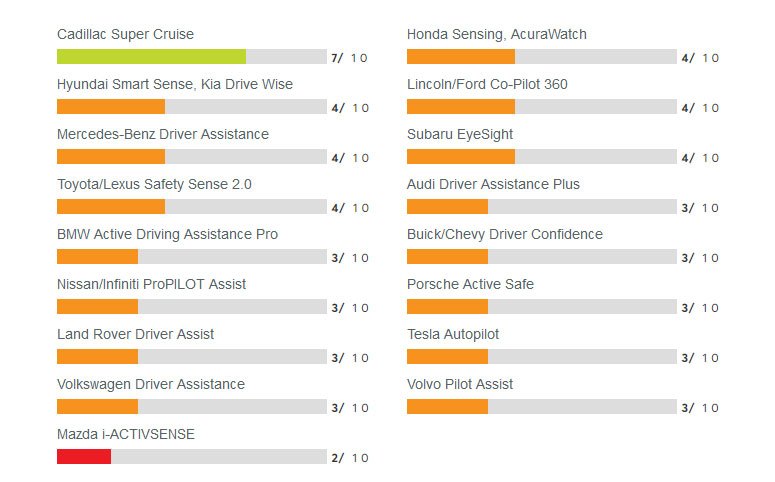Click the 7/10 score for Cadillac
Viewport: 775px width, 482px height.
coord(349,58)
